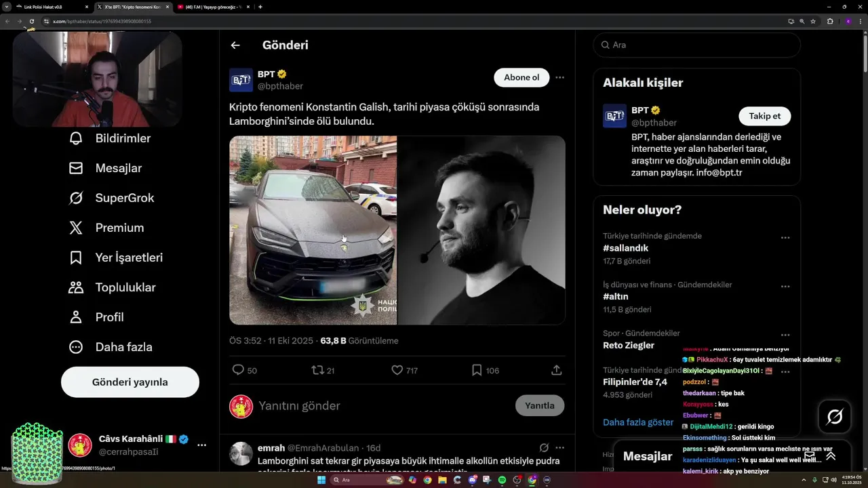Open SuperGrok from sidebar

[x=111, y=198]
